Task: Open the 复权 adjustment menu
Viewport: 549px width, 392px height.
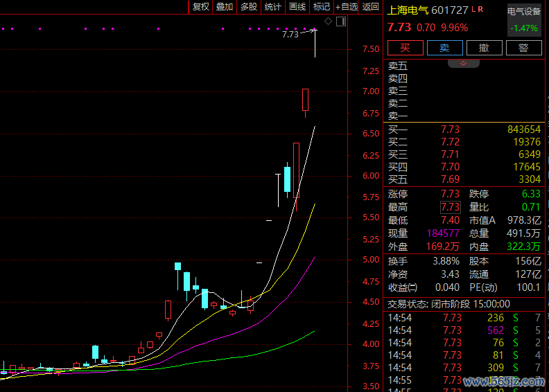Action: [200, 7]
